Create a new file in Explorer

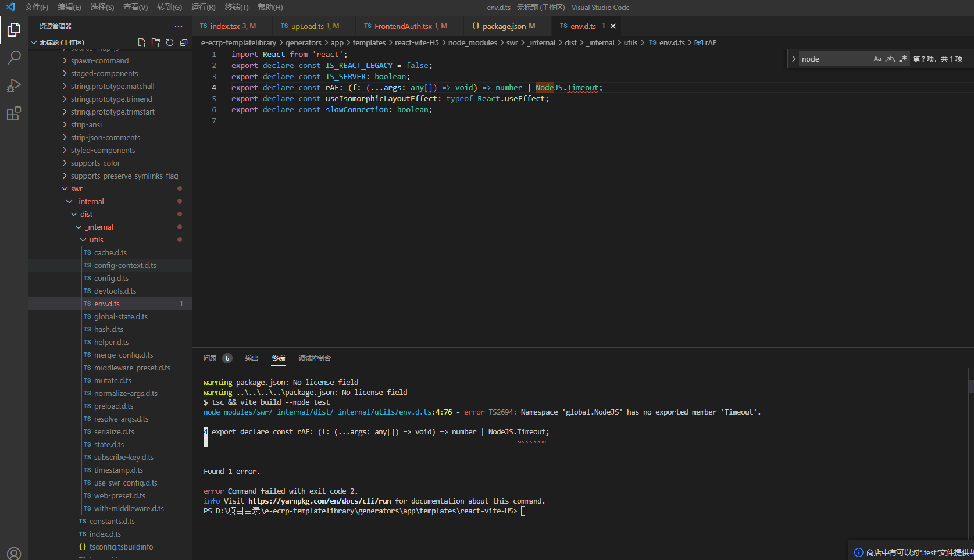pos(141,42)
